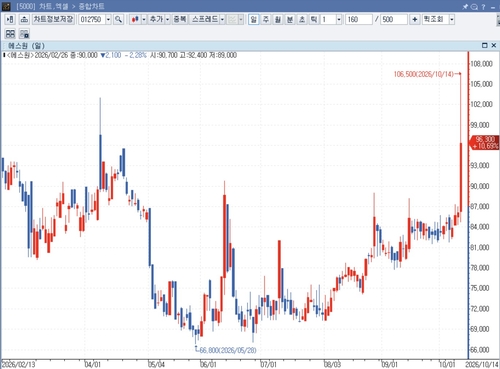Image resolution: width=500 pixels, height=369 pixels.
Task: Click the pin window icon in title bar
Action: pos(465,6)
